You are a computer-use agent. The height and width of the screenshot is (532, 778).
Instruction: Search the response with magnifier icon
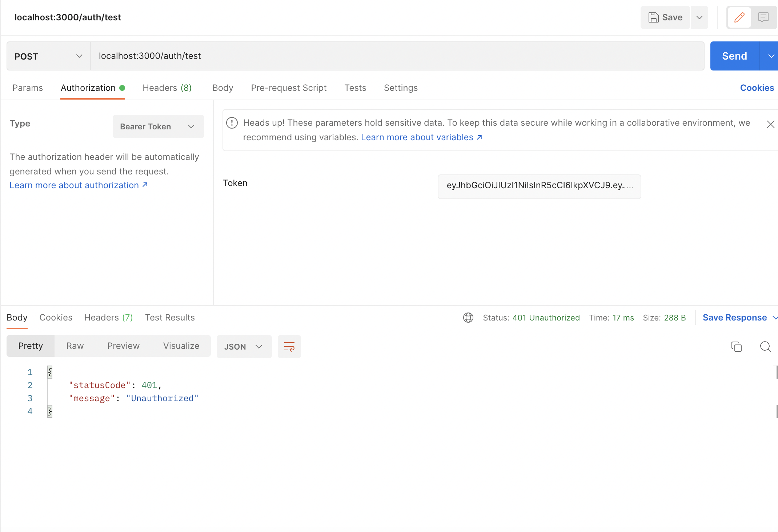click(765, 347)
